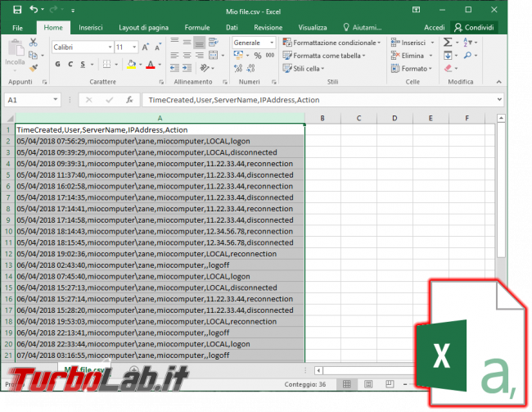The width and height of the screenshot is (532, 412).
Task: Save the workbook with the floppy icon
Action: (x=17, y=10)
